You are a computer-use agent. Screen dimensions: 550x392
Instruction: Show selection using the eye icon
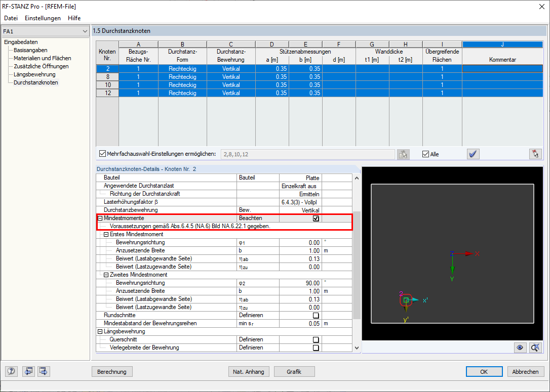[x=520, y=347]
